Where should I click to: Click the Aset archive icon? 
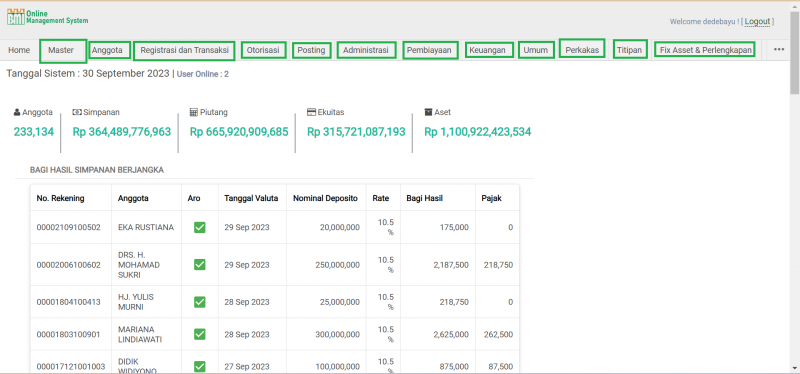[x=428, y=112]
